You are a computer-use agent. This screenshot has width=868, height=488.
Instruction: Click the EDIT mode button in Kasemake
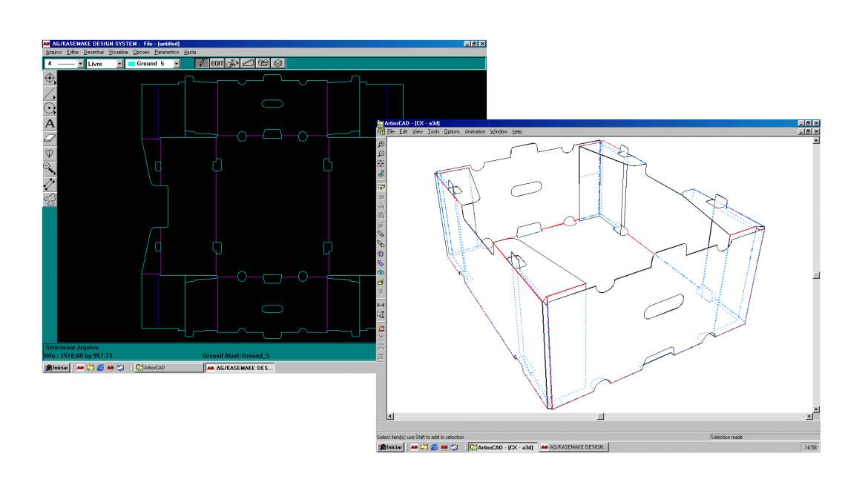(217, 63)
